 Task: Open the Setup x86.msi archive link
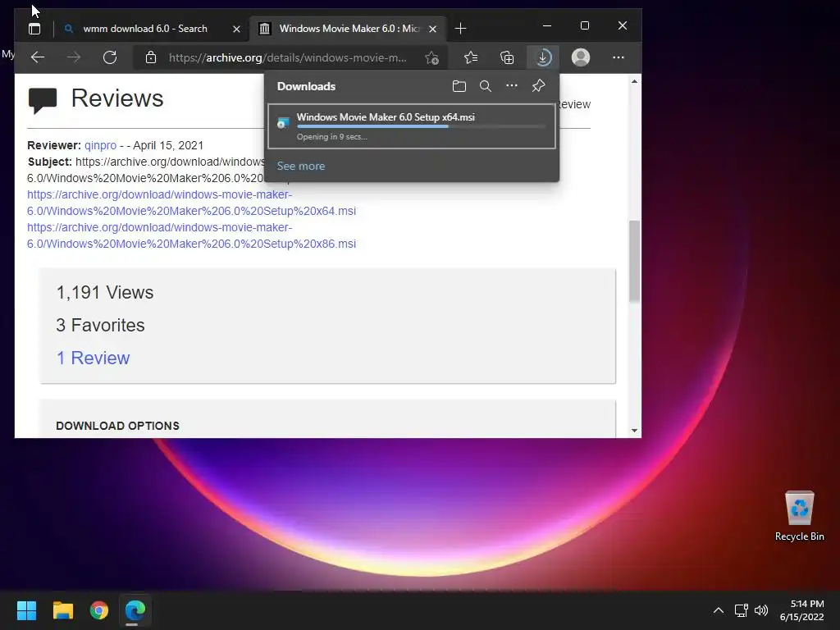point(191,235)
